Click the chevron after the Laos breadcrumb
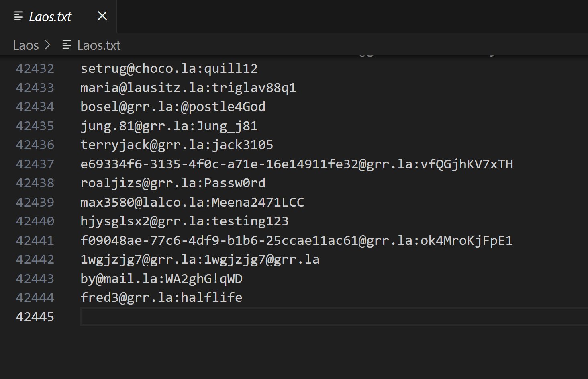This screenshot has height=379, width=588. [47, 45]
